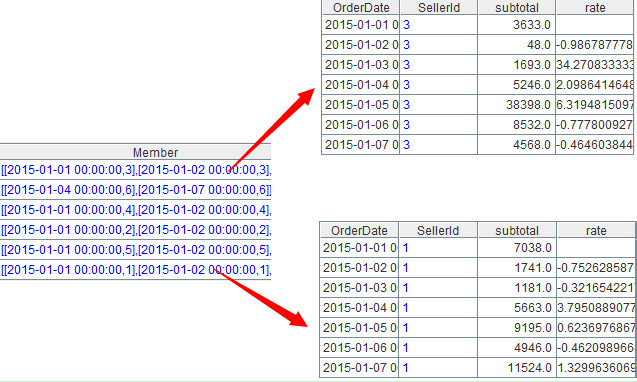The height and width of the screenshot is (382, 637).
Task: Open Member row starting 2015-01-01 00:00:00,3
Action: pyautogui.click(x=135, y=170)
